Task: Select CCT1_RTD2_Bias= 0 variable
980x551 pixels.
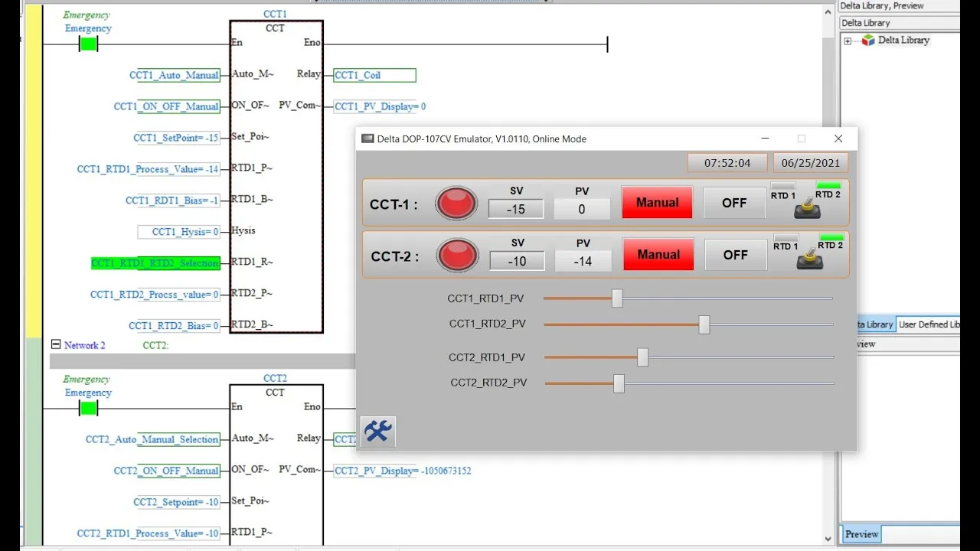Action: [x=174, y=326]
